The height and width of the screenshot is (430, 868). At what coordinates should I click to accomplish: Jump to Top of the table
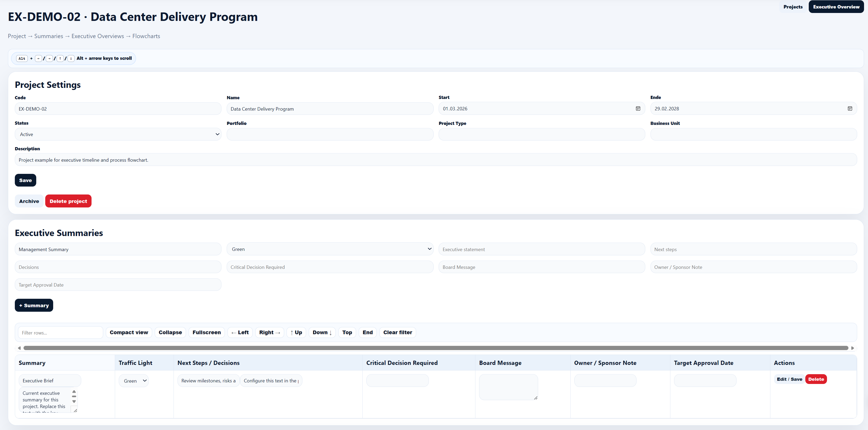(347, 332)
